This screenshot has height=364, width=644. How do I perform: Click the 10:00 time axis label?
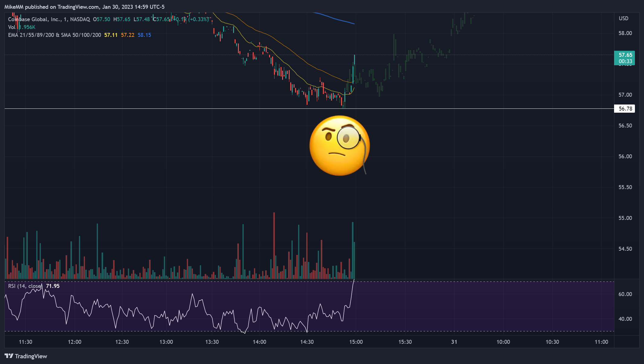(x=503, y=342)
